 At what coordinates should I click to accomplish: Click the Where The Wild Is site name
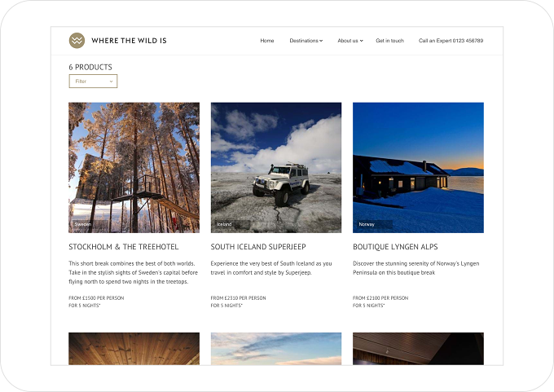129,41
